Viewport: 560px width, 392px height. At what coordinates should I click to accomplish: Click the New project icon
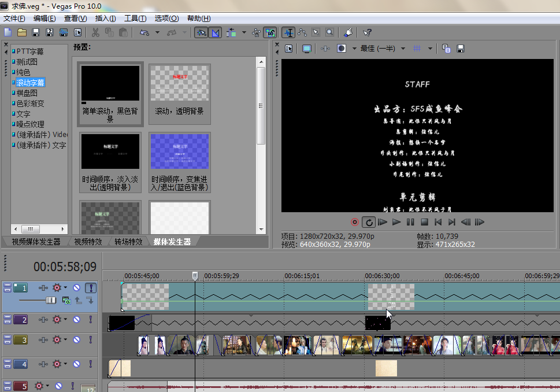pyautogui.click(x=8, y=32)
